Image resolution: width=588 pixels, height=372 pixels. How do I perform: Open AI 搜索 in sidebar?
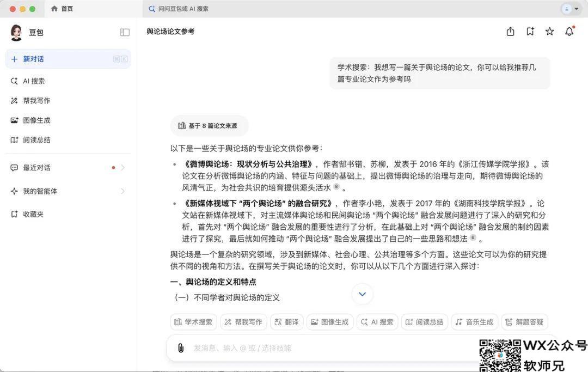click(x=68, y=81)
